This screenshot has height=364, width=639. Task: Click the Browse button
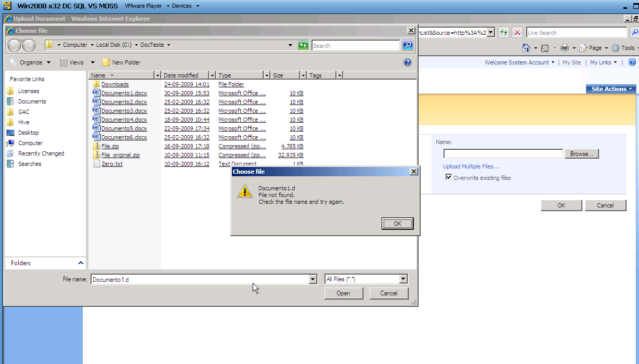(582, 154)
